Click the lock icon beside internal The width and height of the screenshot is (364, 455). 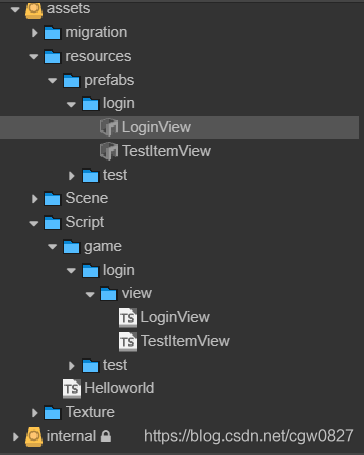(106, 436)
